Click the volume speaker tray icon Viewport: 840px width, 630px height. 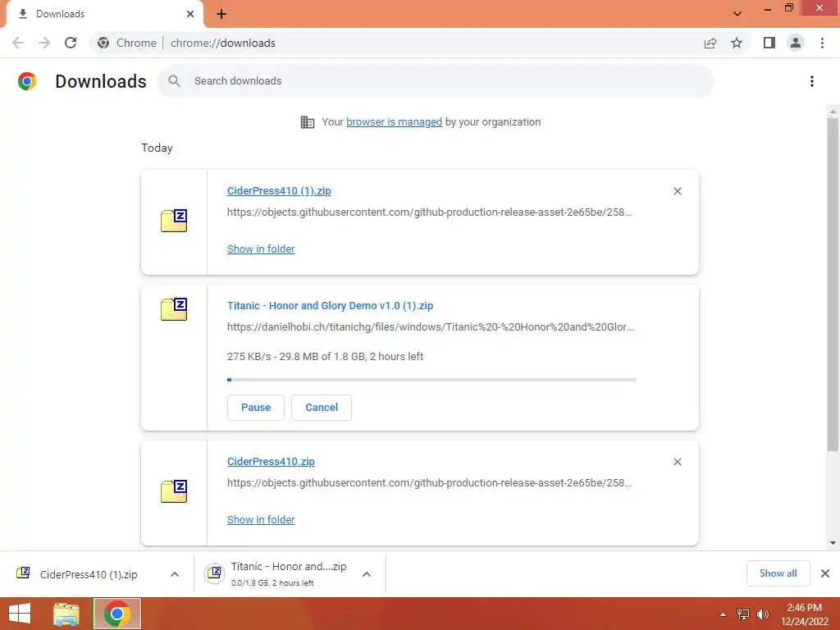762,614
